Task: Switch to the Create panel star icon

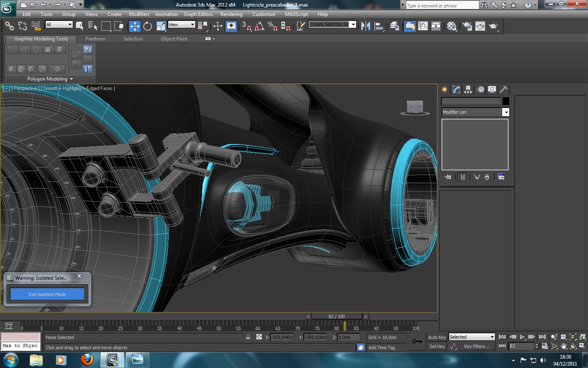Action: pyautogui.click(x=445, y=90)
